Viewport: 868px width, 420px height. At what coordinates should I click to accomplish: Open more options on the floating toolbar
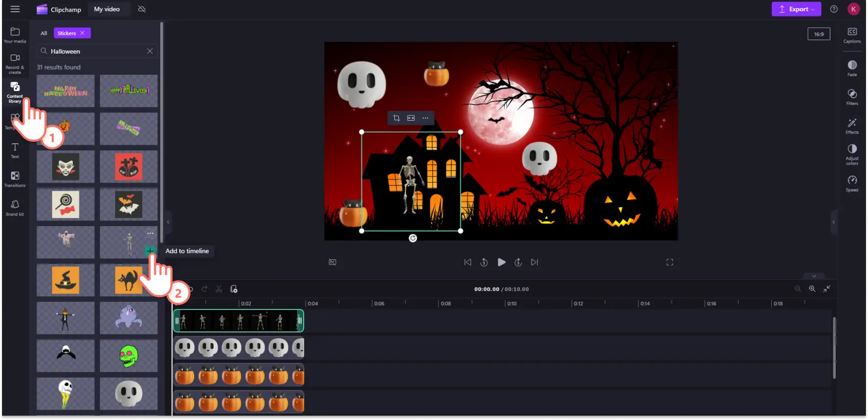pos(425,118)
